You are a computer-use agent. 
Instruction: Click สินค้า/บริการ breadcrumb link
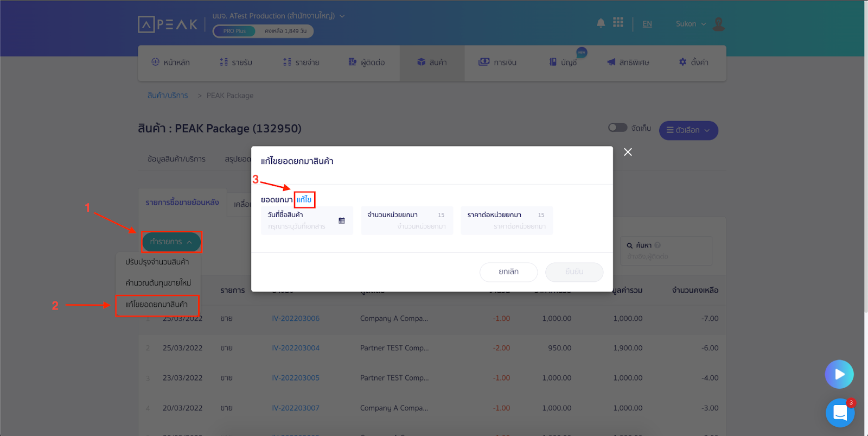coord(168,96)
